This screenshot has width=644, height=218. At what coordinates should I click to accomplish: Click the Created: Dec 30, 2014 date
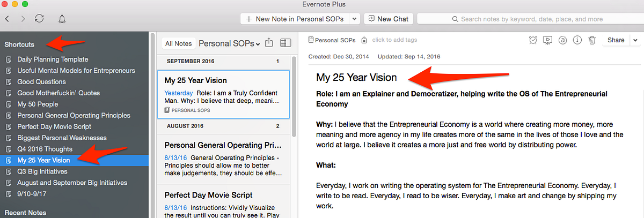339,56
